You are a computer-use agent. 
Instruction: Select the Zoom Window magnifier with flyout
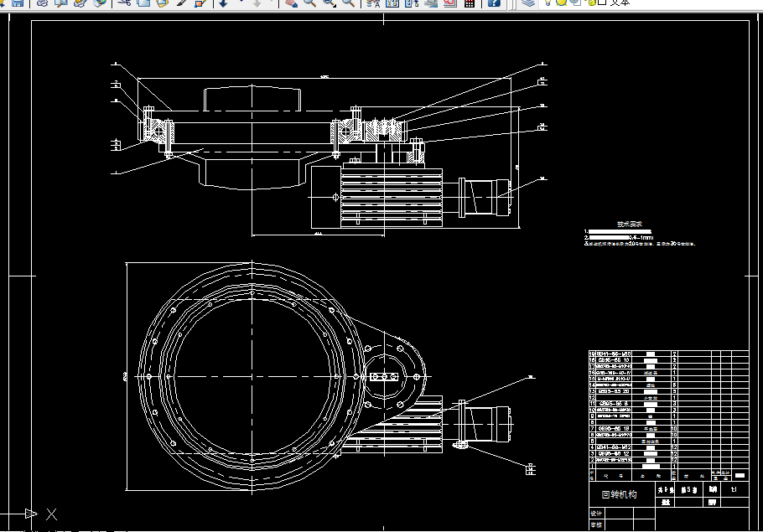point(329,3)
